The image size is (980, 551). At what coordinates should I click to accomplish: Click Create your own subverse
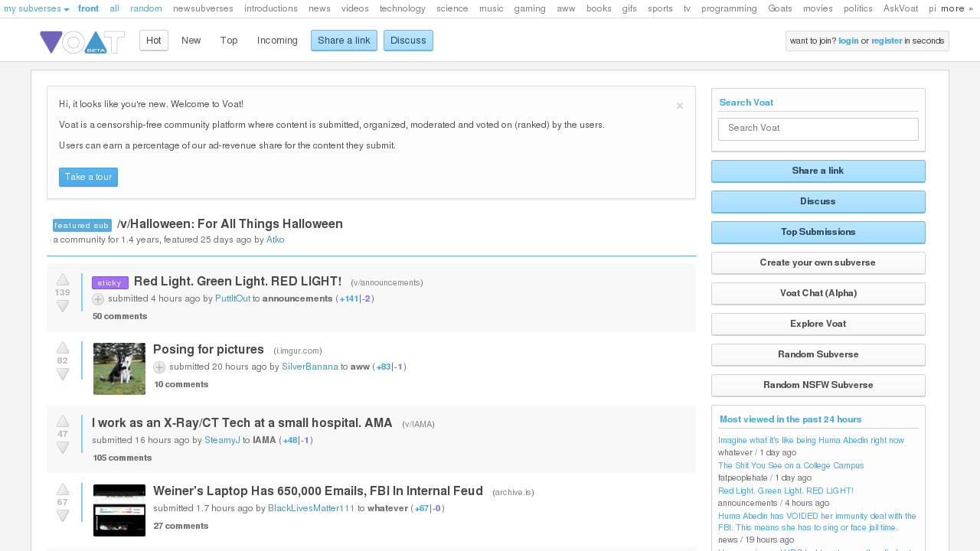pos(818,263)
